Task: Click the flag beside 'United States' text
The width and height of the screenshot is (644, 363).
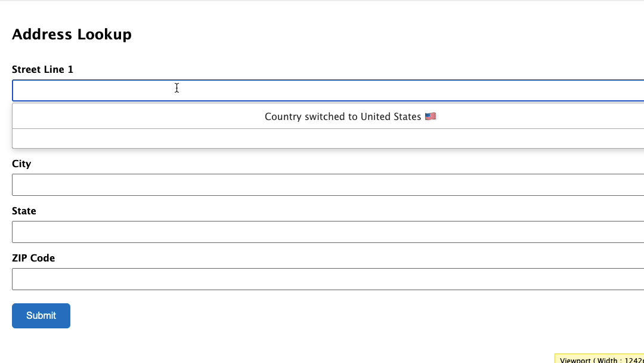Action: [431, 116]
